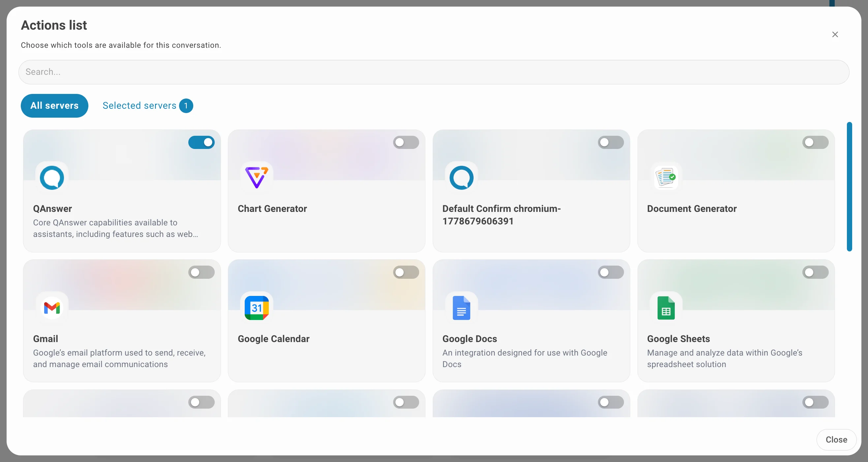
Task: Switch to the All servers tab
Action: point(54,106)
